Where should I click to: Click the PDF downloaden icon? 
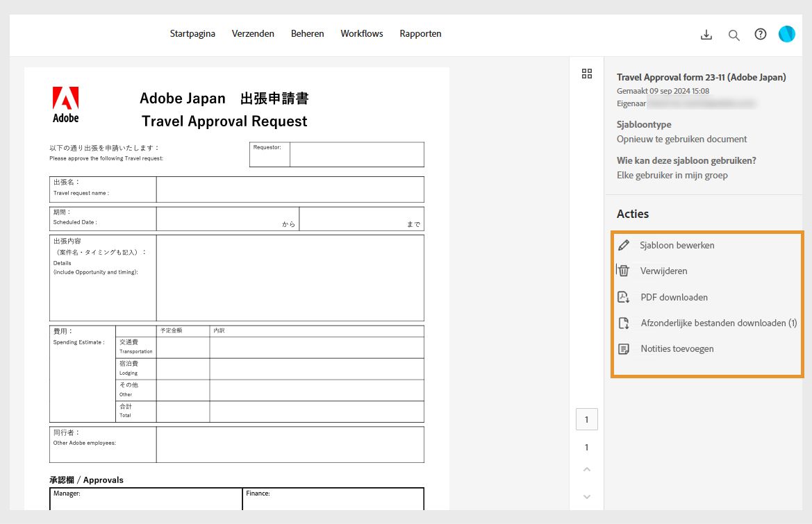(623, 296)
